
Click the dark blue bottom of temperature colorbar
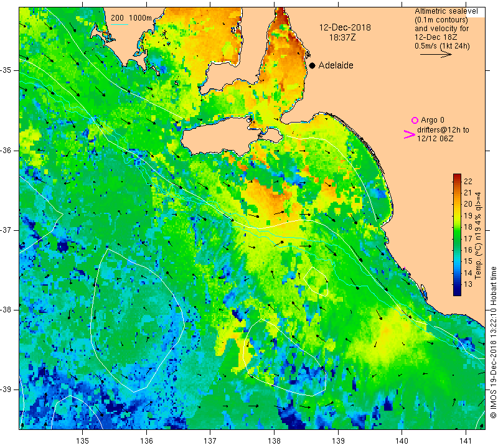point(457,292)
